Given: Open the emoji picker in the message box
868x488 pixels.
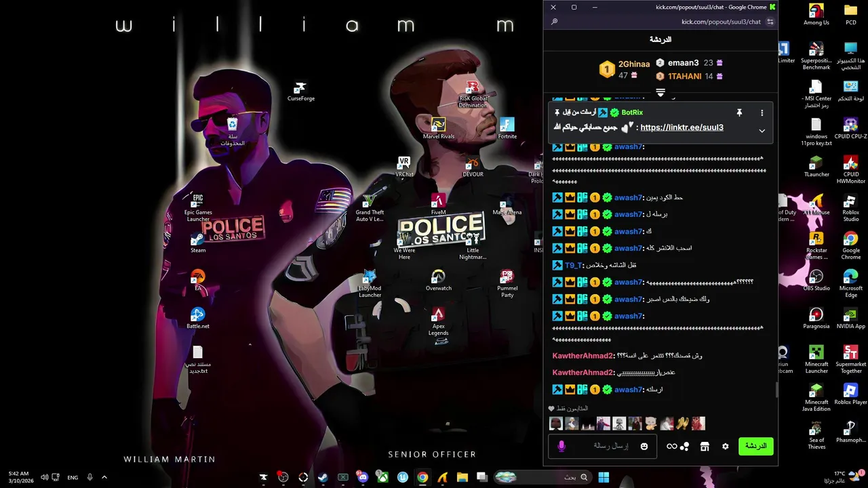Looking at the screenshot, I should 644,446.
